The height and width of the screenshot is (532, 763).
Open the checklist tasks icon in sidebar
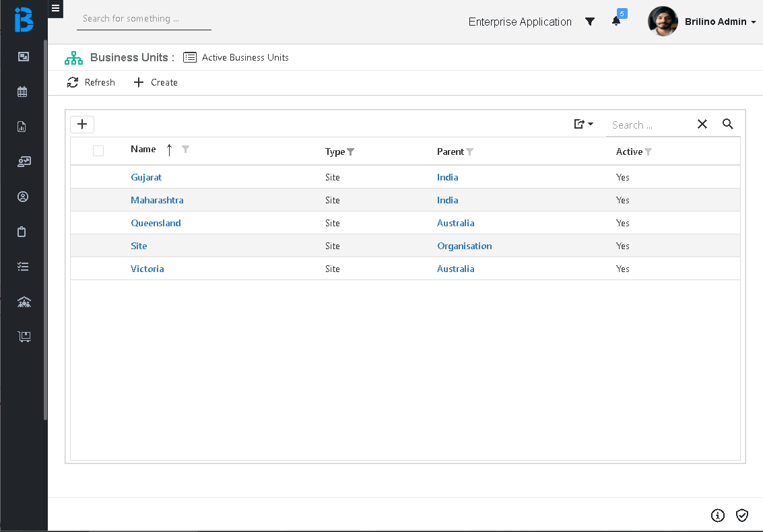(x=23, y=267)
